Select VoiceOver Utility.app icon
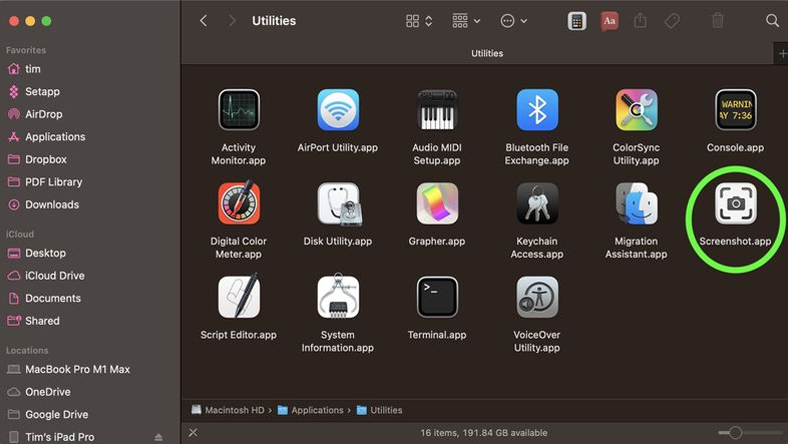This screenshot has width=788, height=444. tap(537, 297)
